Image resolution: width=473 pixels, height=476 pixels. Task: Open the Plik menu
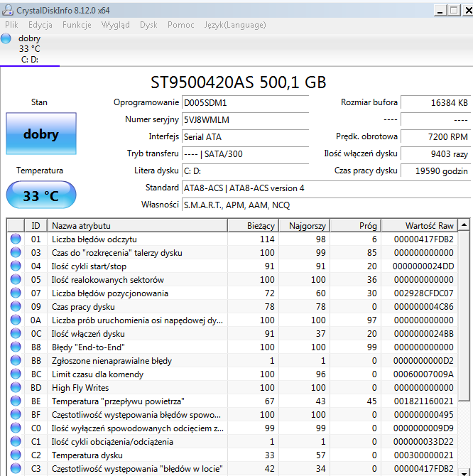pyautogui.click(x=11, y=25)
